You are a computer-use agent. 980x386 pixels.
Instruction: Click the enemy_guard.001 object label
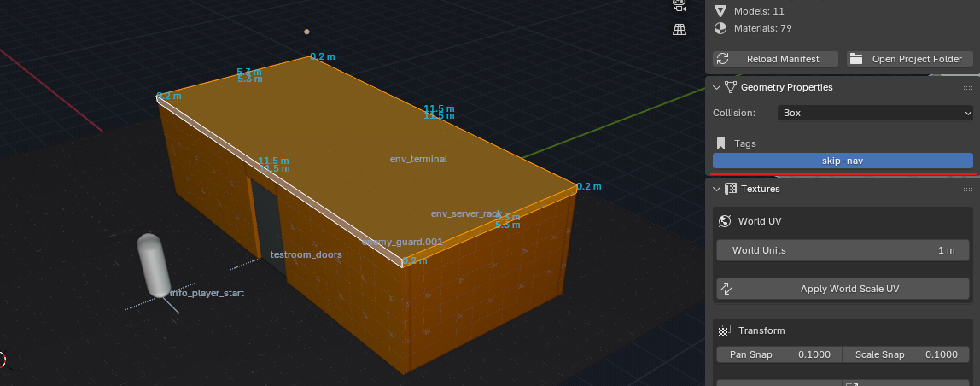402,242
